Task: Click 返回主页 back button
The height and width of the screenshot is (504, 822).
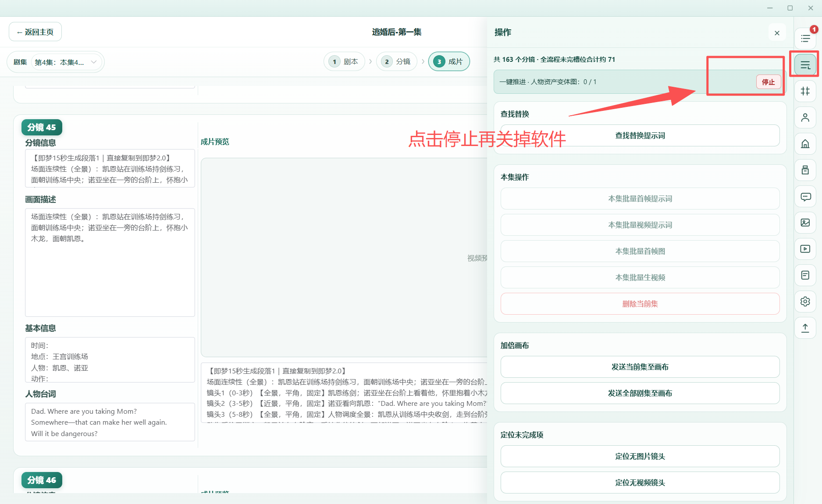Action: 35,32
